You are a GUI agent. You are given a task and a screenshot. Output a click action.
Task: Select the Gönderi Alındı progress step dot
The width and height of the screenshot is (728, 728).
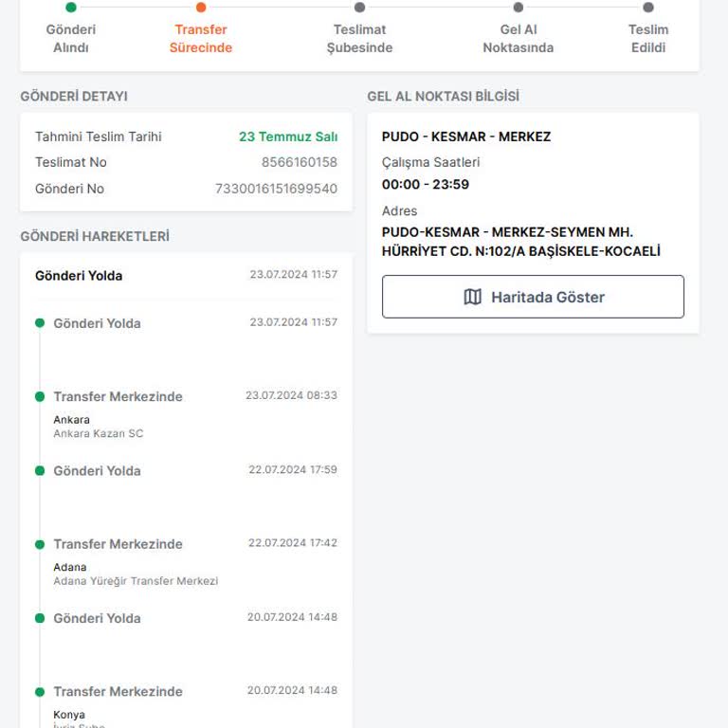(x=71, y=8)
